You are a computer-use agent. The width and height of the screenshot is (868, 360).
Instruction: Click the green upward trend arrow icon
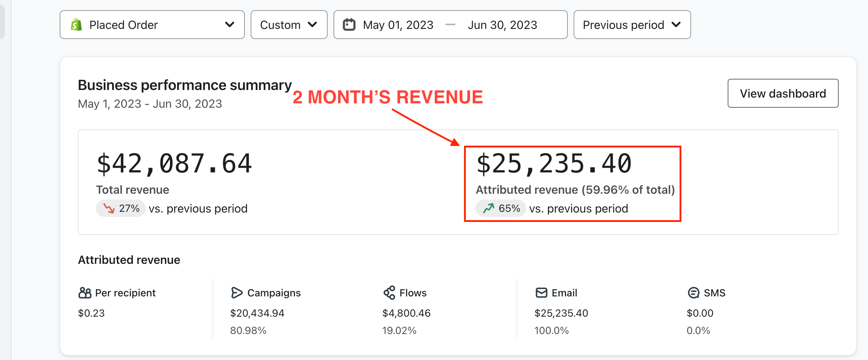pos(489,209)
